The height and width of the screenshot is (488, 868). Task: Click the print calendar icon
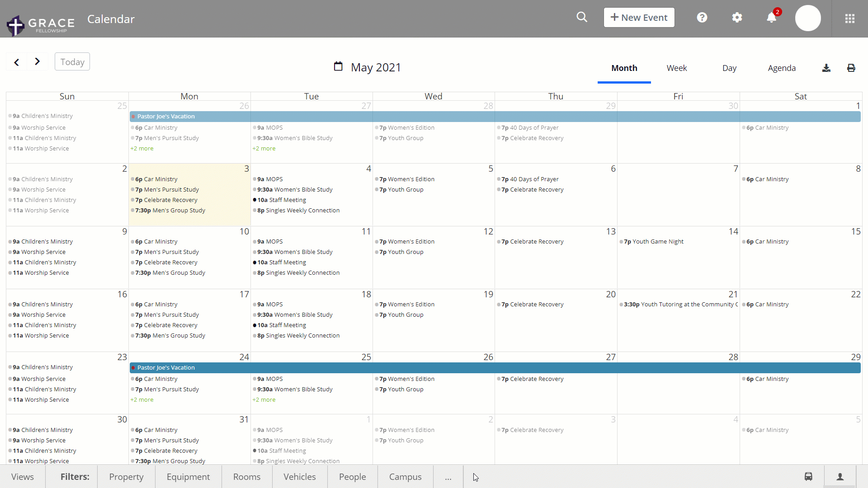coord(851,68)
